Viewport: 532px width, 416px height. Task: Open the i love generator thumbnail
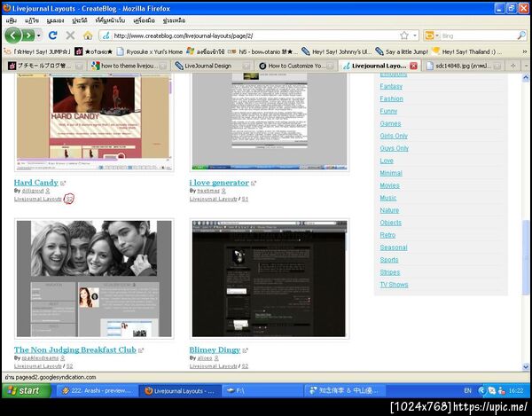click(270, 122)
